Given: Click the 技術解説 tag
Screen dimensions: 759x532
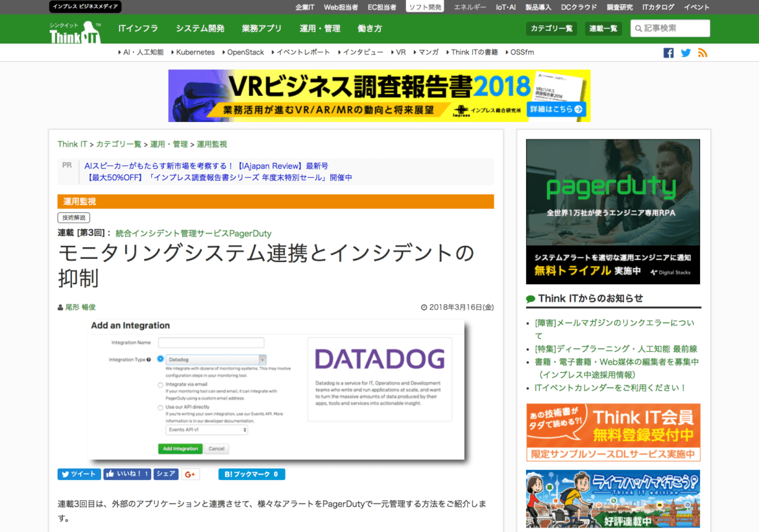Looking at the screenshot, I should [73, 218].
